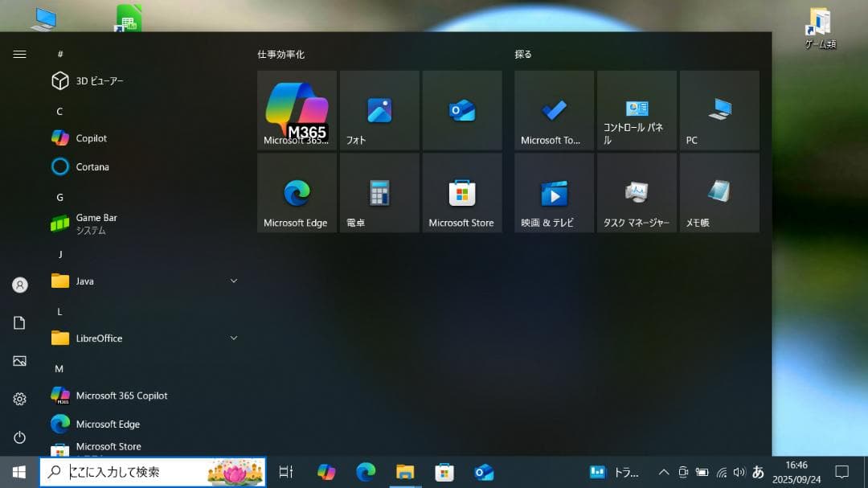Open the notification center icon

point(842,472)
